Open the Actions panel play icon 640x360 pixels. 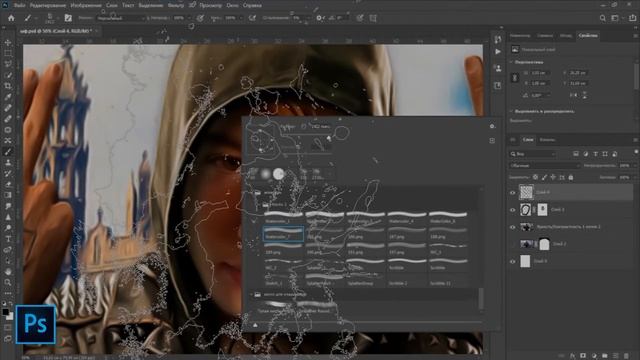pos(498,52)
